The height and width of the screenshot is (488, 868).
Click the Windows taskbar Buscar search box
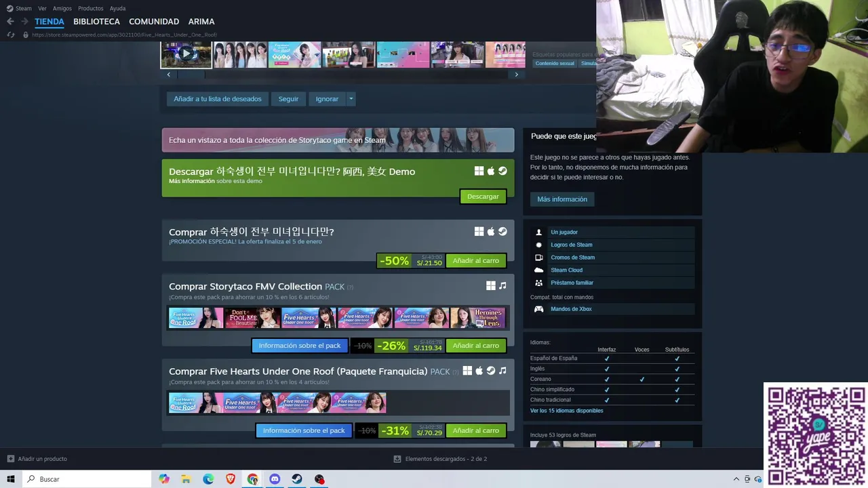(87, 479)
